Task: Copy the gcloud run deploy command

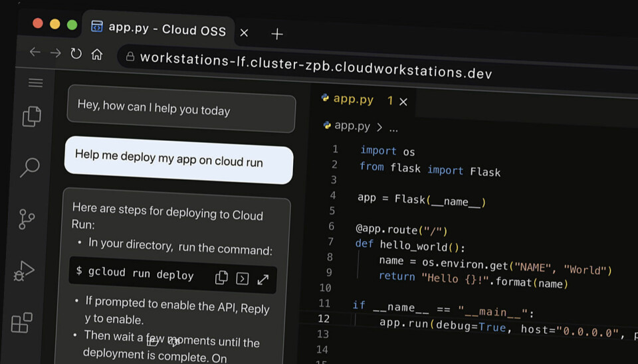Action: pyautogui.click(x=221, y=278)
